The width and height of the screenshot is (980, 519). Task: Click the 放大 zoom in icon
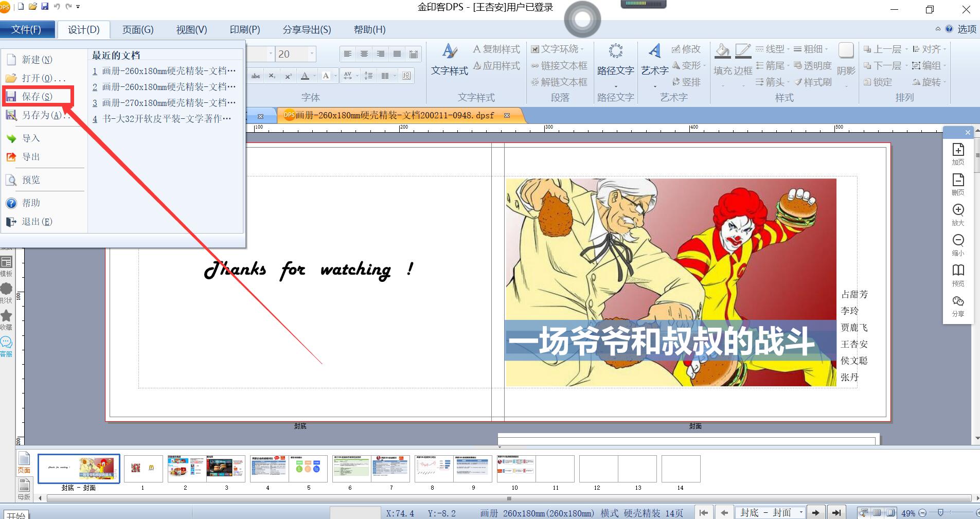[x=958, y=215]
